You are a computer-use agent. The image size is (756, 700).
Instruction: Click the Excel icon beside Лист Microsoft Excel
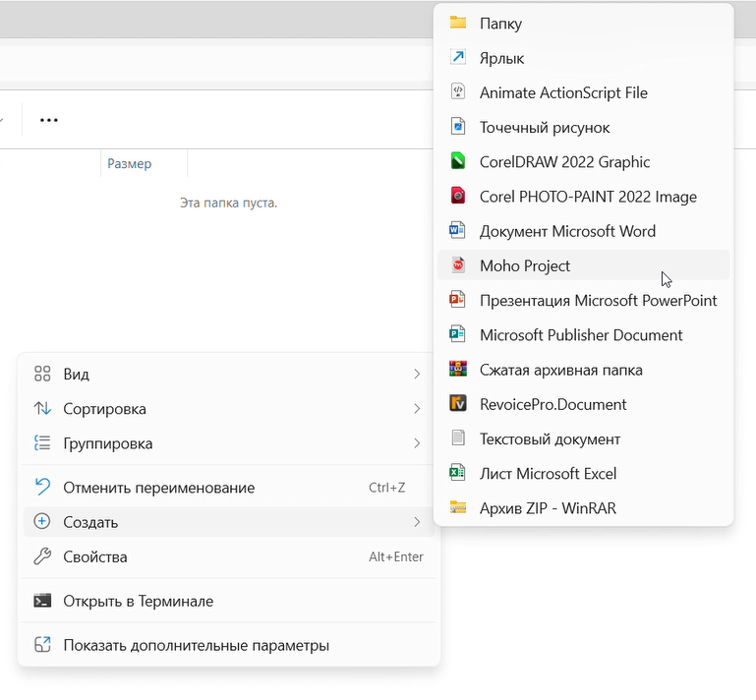(457, 473)
